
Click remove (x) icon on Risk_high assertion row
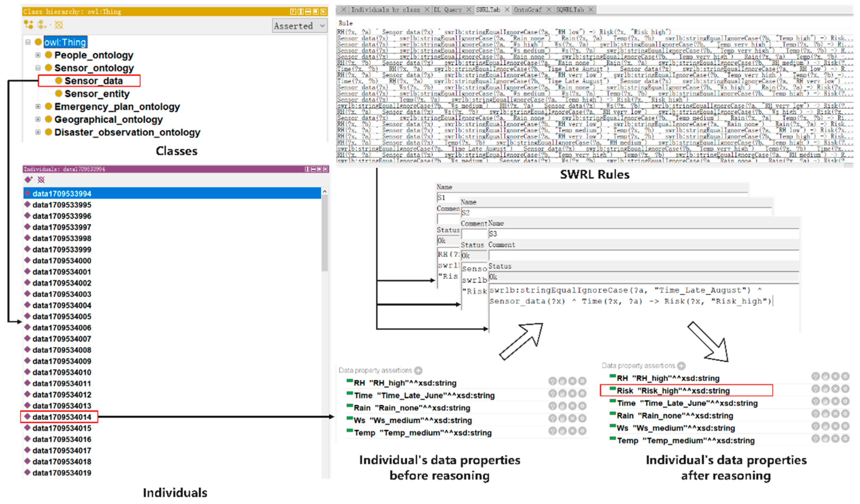(x=835, y=389)
